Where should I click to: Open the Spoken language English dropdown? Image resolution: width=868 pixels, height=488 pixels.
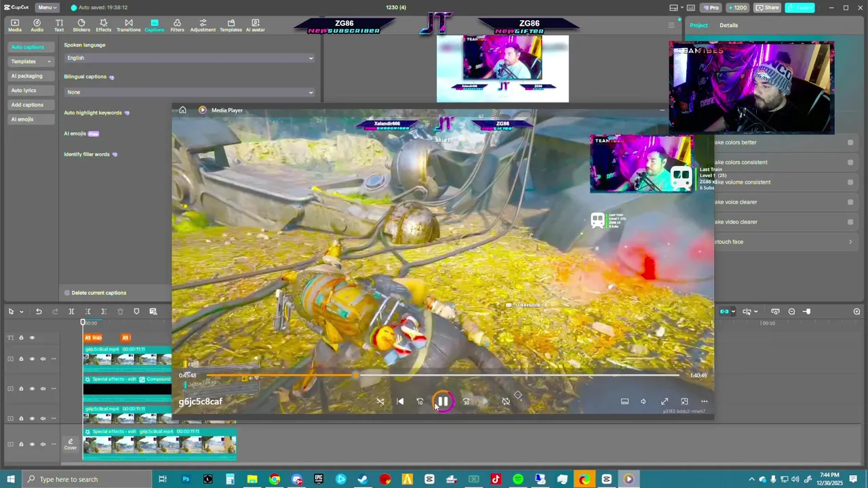point(190,58)
